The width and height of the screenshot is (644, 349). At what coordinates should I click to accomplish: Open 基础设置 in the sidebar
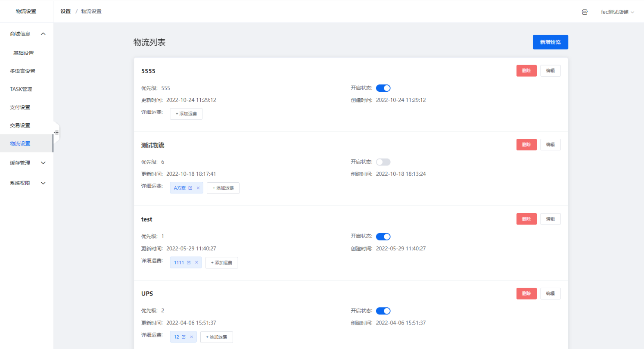coord(27,53)
